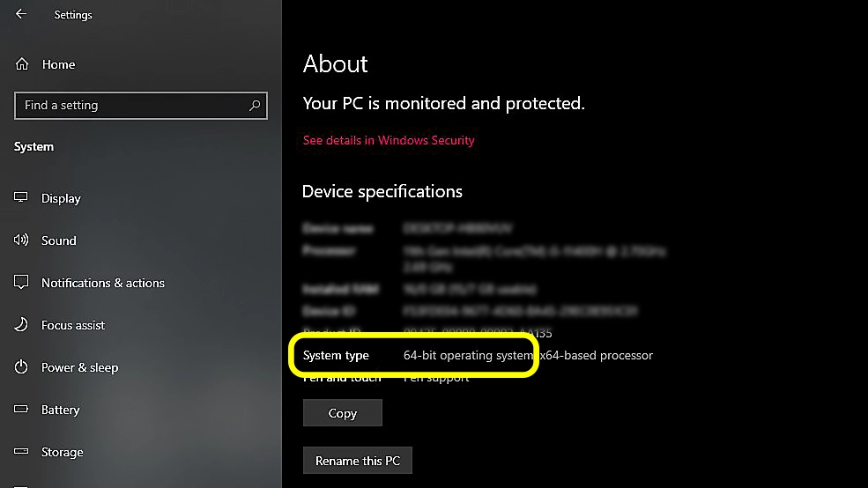The width and height of the screenshot is (868, 488).
Task: Select the Display monitor icon
Action: pos(21,197)
